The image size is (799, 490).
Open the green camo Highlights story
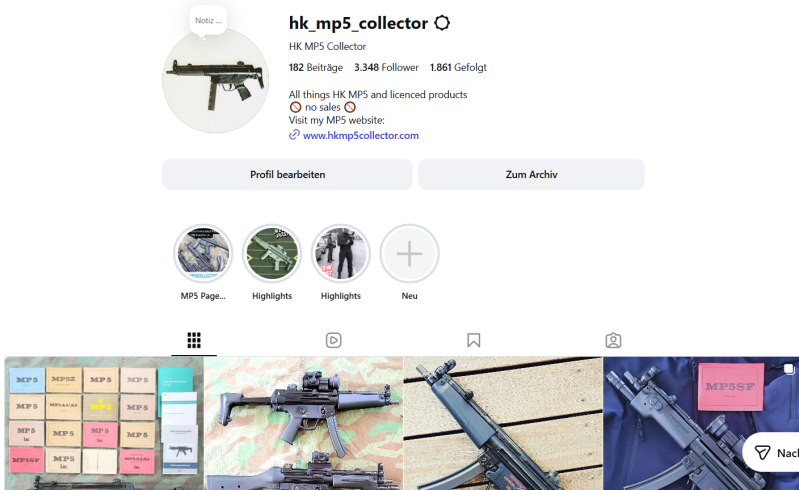pyautogui.click(x=272, y=254)
